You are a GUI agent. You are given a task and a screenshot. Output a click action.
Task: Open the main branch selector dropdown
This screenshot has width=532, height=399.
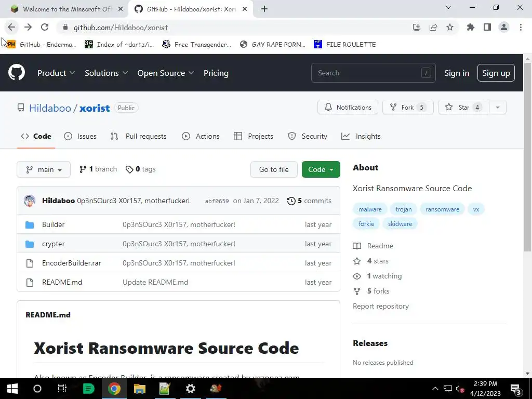click(x=44, y=169)
